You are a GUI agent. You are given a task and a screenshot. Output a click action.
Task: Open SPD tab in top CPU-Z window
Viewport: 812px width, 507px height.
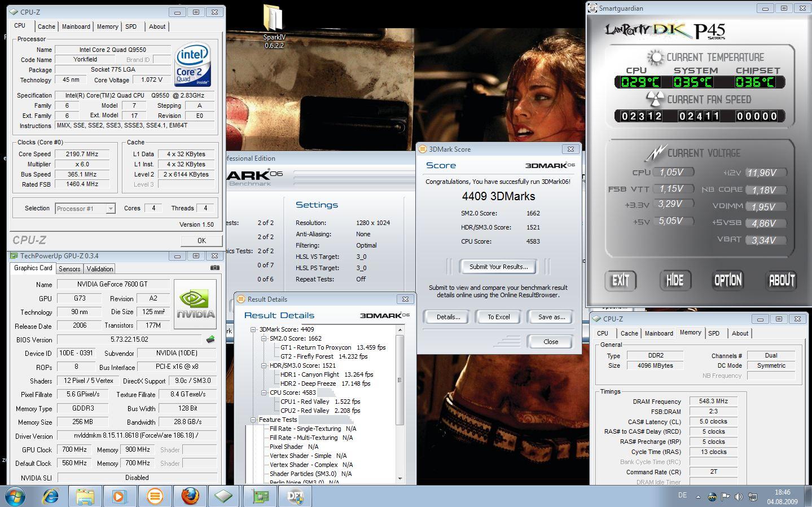[x=131, y=27]
